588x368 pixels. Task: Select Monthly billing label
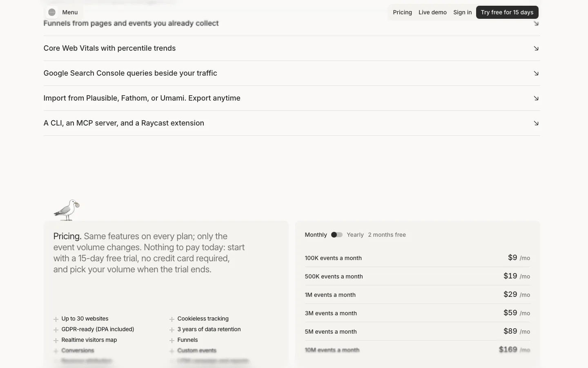[316, 235]
